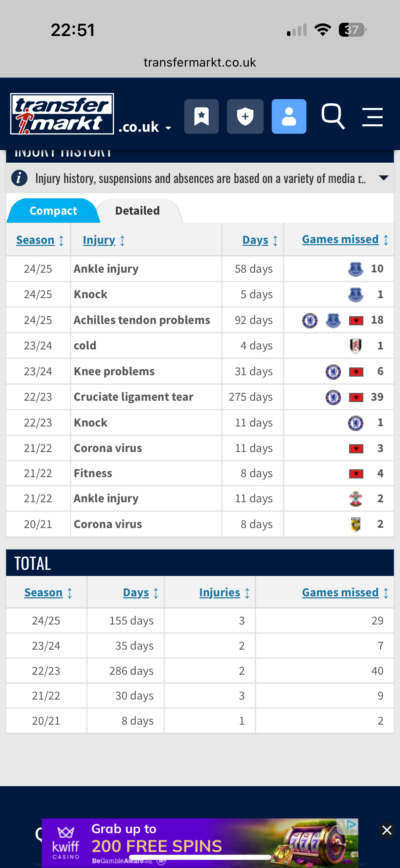Open the kwiff 200 free spins ad
The image size is (400, 868).
coord(200,843)
